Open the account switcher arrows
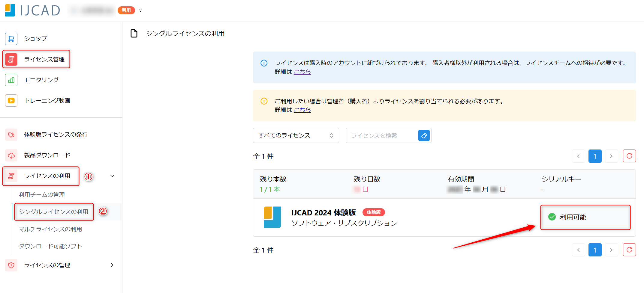 pos(140,10)
